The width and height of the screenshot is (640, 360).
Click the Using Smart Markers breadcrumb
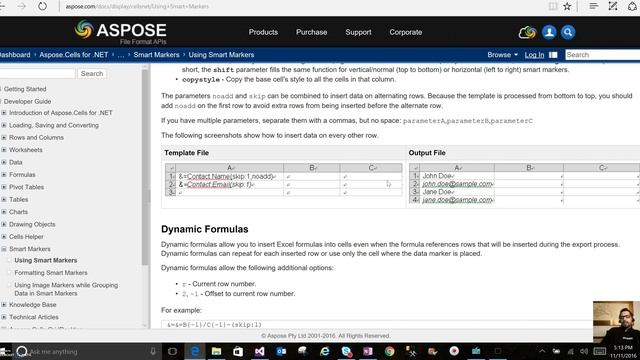221,55
